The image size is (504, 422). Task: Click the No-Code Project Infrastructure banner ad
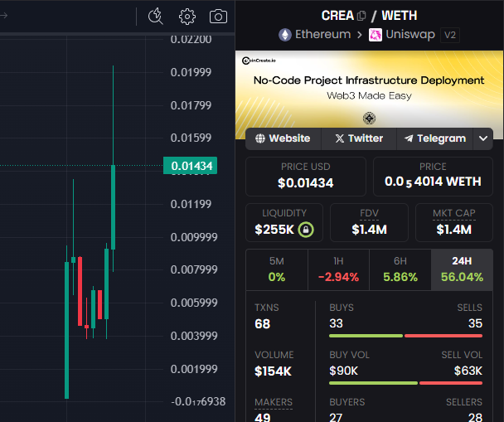(x=369, y=89)
